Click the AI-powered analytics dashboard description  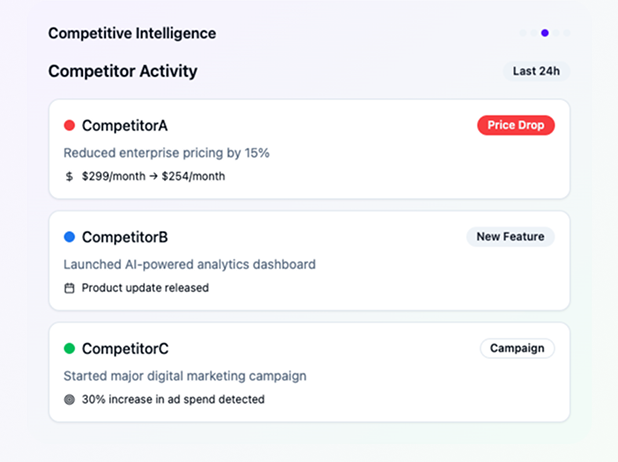point(189,265)
